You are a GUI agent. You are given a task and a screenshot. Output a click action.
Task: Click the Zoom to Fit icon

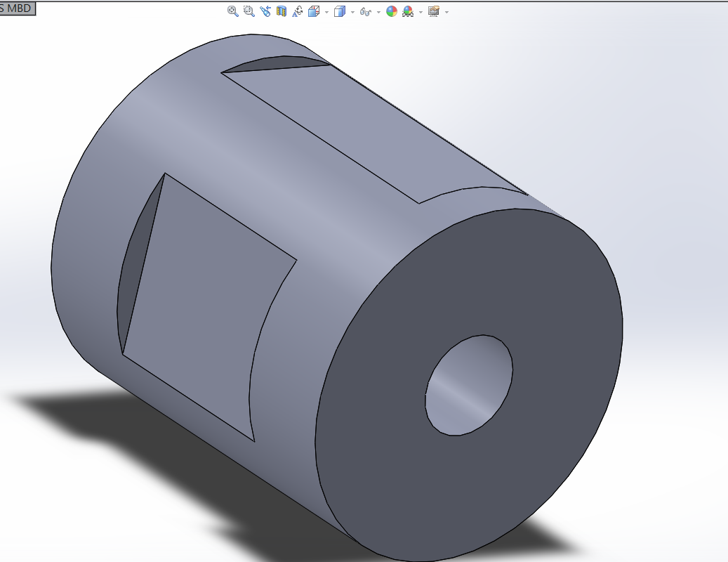click(233, 11)
